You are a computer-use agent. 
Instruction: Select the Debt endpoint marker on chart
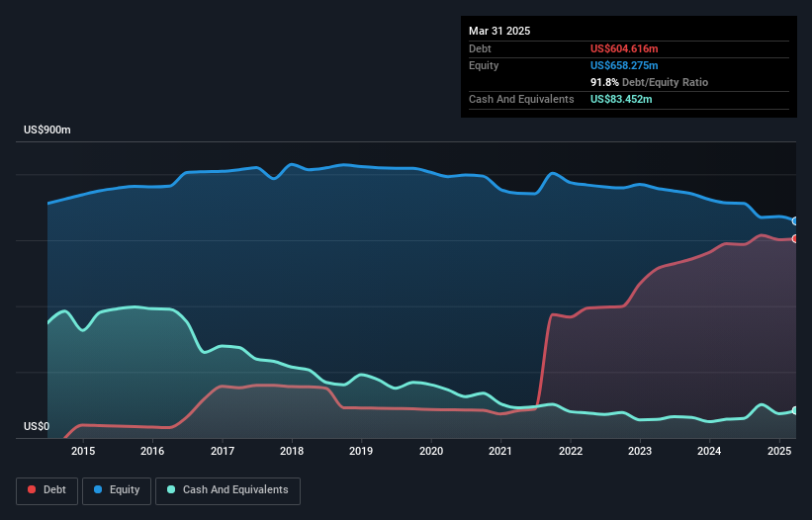[795, 238]
